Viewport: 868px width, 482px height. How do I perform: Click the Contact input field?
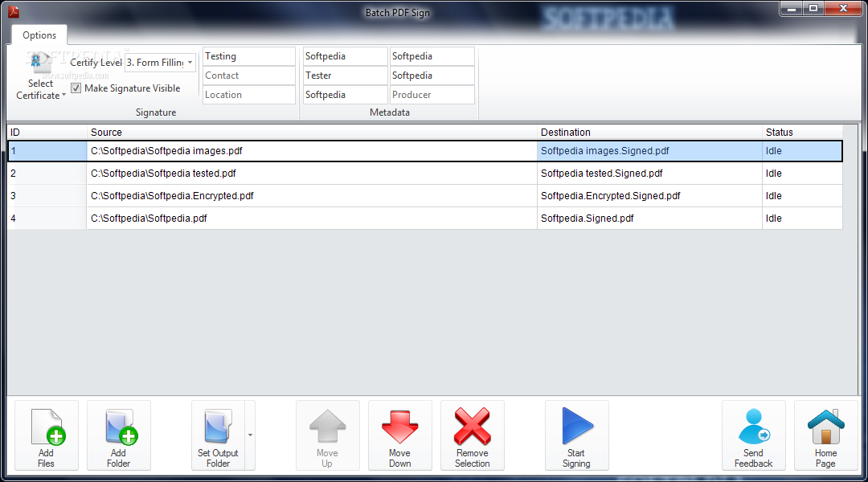(x=249, y=76)
